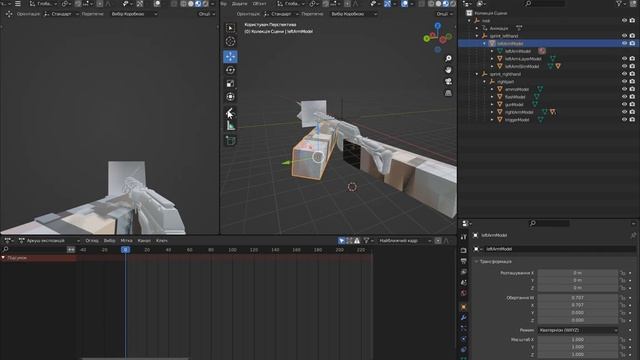Viewport: 640px width, 360px height.
Task: Hide leftArmLayerModel with its eye icon
Action: [624, 59]
